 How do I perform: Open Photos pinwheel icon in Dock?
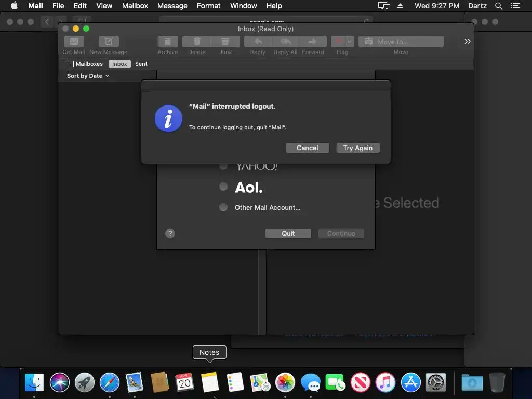285,382
